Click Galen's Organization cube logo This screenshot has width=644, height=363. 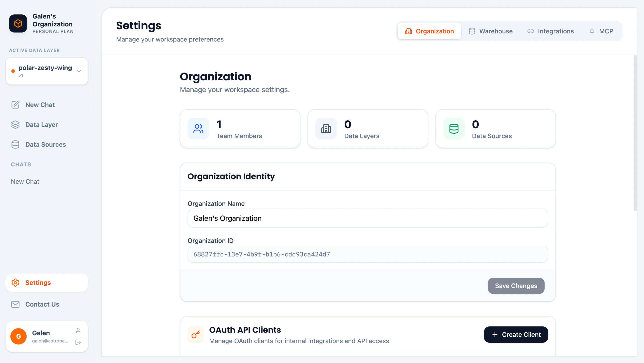[x=18, y=23]
